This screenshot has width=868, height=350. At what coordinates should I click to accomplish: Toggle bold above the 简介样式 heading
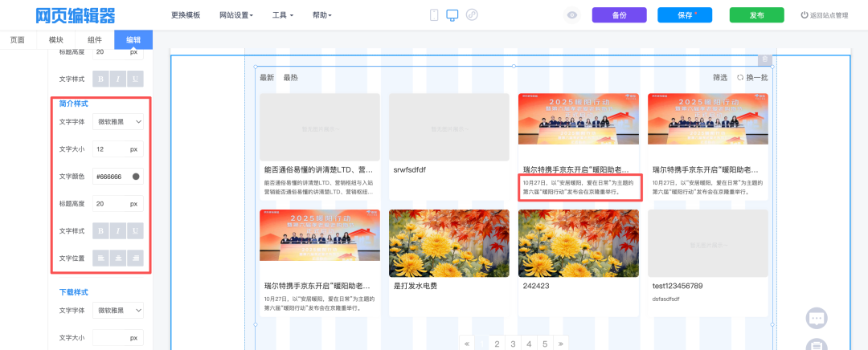point(100,79)
